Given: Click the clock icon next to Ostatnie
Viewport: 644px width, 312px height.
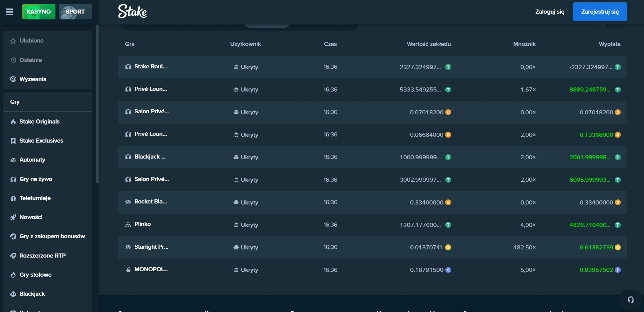Looking at the screenshot, I should tap(13, 60).
